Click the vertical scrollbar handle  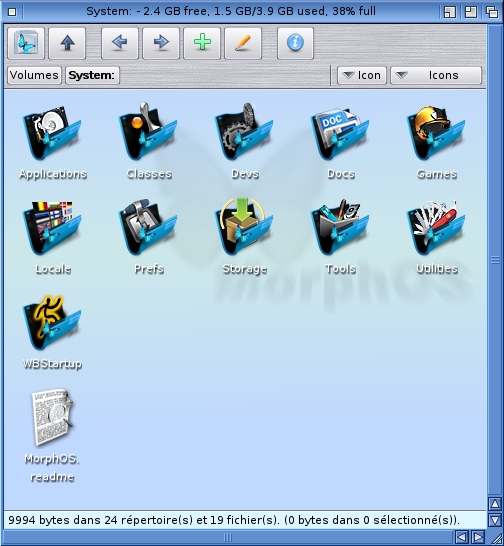tap(495, 260)
